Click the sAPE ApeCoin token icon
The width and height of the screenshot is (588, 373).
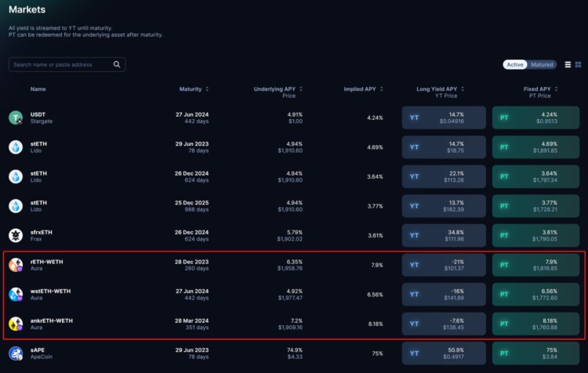coord(16,353)
